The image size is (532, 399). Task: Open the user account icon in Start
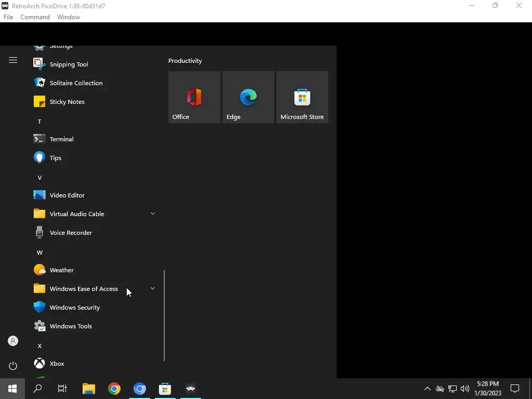[x=13, y=341]
